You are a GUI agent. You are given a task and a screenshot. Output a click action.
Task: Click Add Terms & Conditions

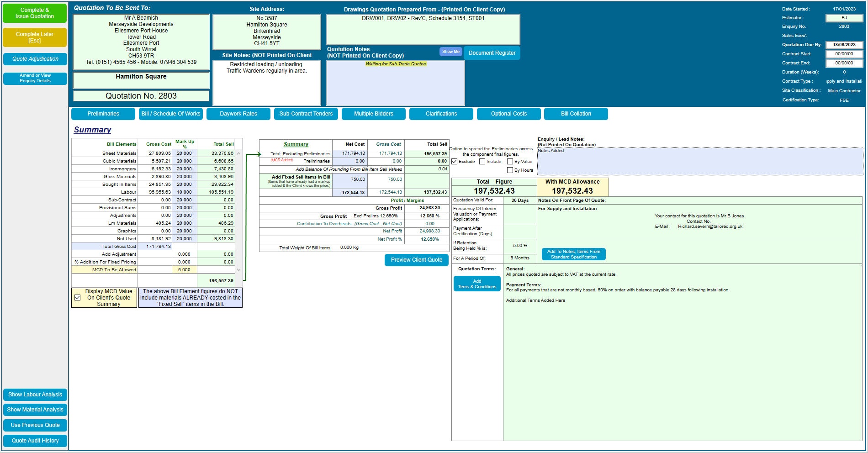[x=477, y=283]
